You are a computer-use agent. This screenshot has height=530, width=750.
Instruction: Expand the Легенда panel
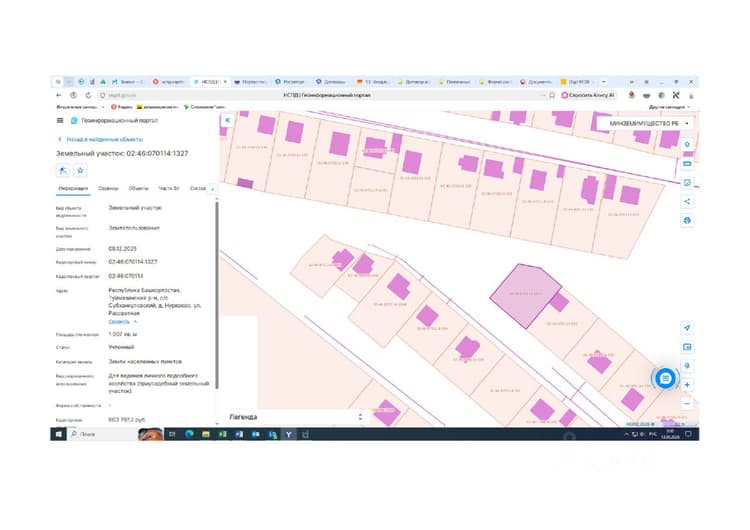tap(296, 417)
